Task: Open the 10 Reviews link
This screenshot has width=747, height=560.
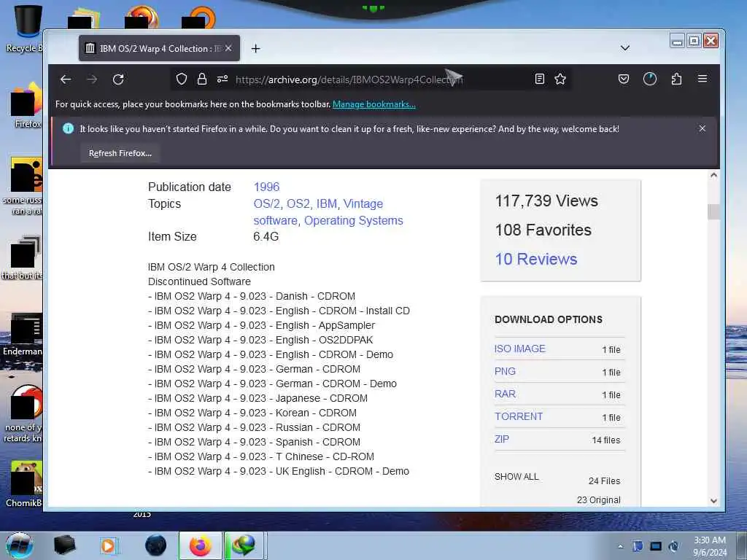Action: pos(536,259)
